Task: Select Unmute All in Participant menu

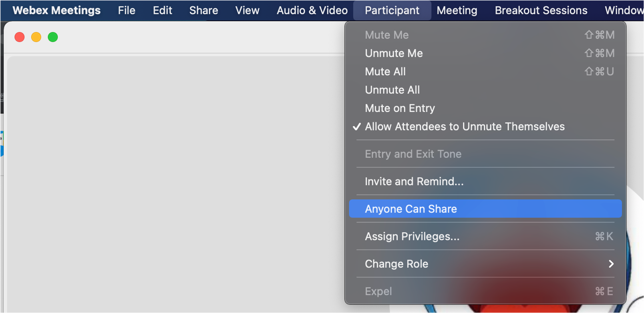Action: 392,90
